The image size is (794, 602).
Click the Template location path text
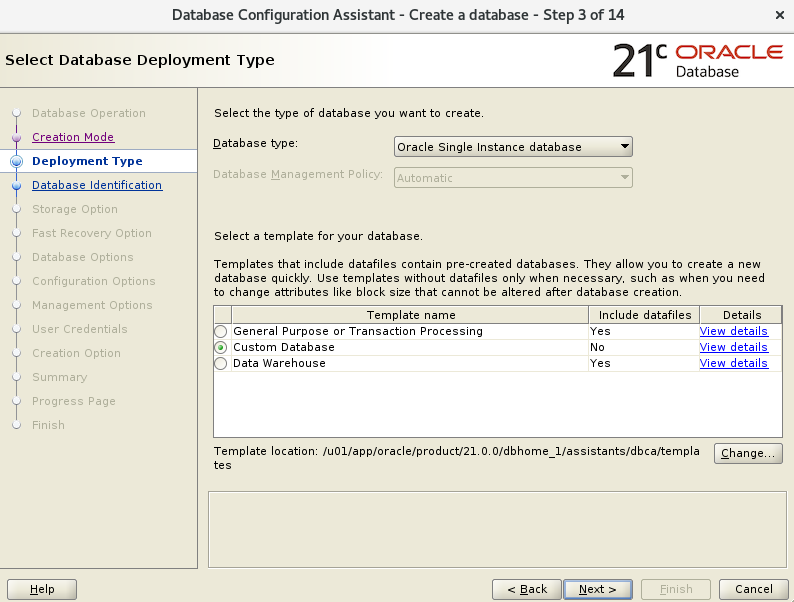click(x=456, y=458)
